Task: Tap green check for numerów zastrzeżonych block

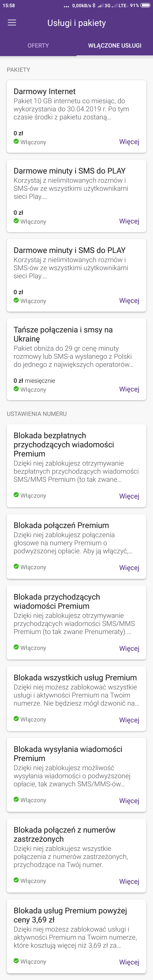Action: coord(16,880)
